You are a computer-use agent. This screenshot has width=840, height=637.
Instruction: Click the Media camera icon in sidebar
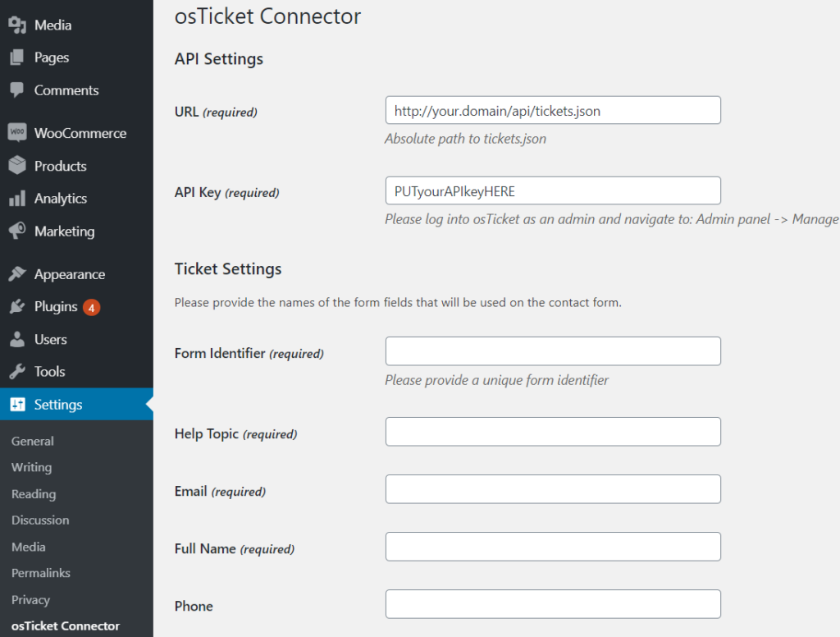click(x=17, y=25)
